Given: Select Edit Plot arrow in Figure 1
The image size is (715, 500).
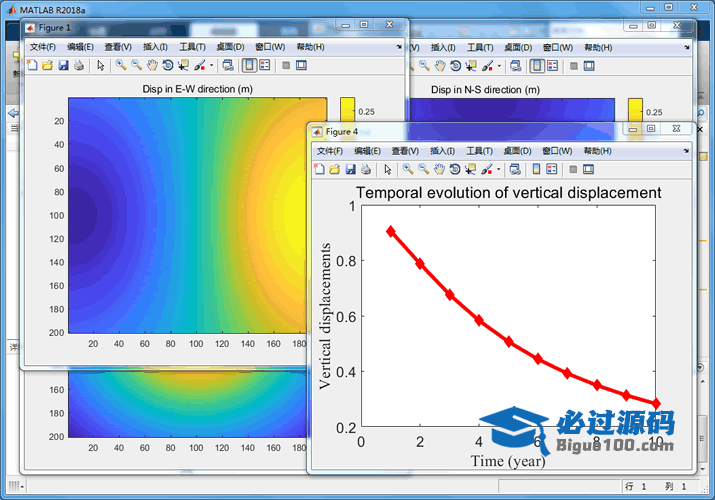Looking at the screenshot, I should [101, 66].
